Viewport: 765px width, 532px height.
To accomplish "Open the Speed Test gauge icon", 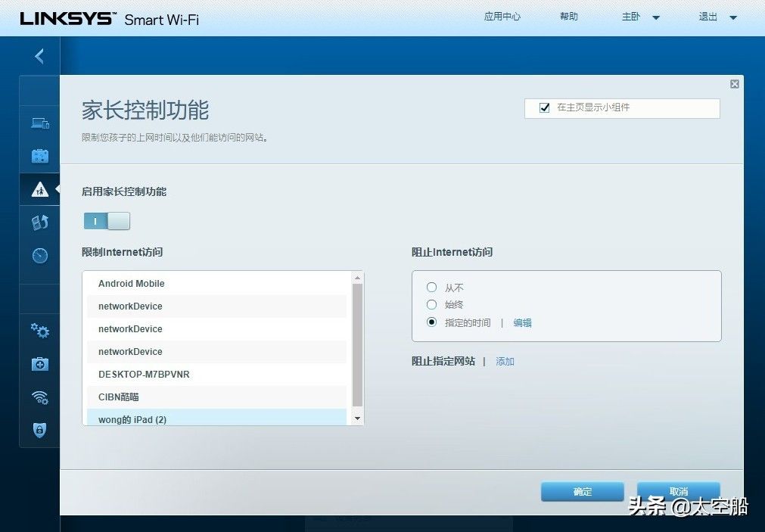I will pos(40,256).
